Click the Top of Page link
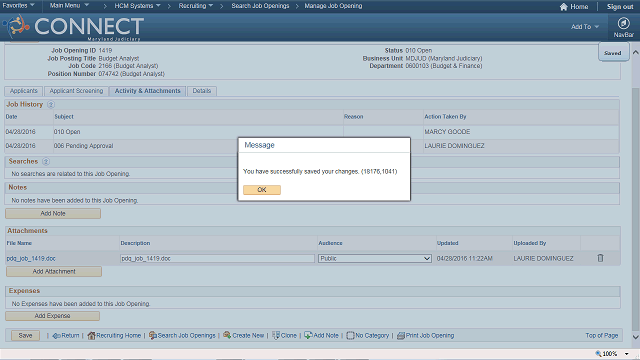This screenshot has width=640, height=360. pos(602,336)
